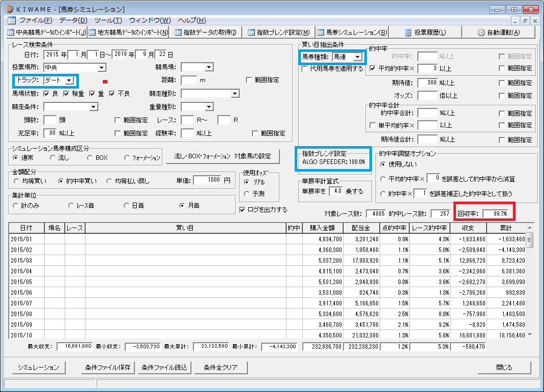Select the 月毎 aggregation radio
This screenshot has height=392, width=544.
pos(182,206)
